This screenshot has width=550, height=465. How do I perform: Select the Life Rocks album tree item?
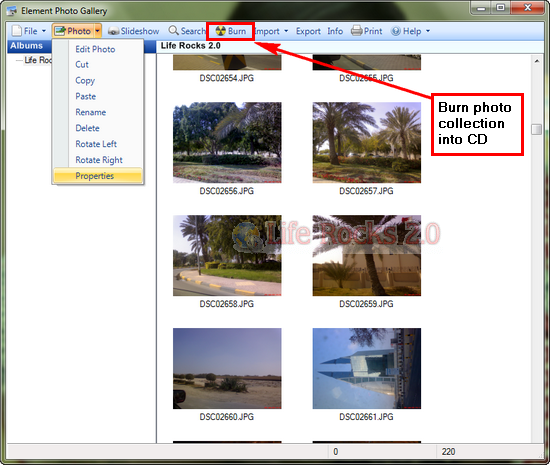coord(38,60)
